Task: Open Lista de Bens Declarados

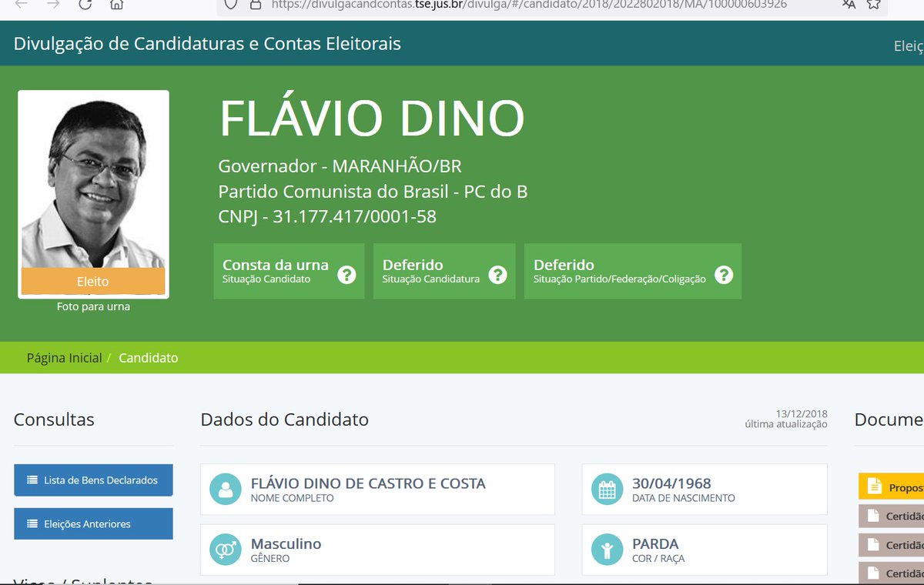Action: (x=93, y=480)
